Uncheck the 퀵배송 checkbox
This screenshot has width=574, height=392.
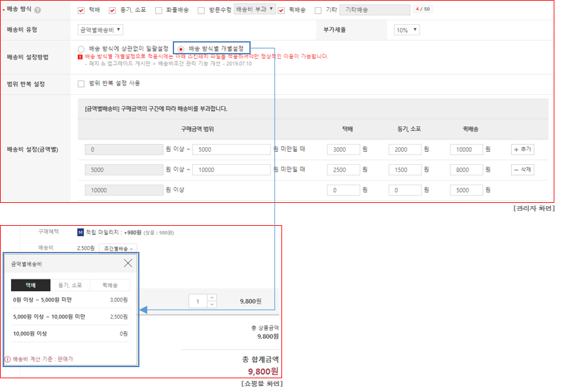tap(281, 10)
